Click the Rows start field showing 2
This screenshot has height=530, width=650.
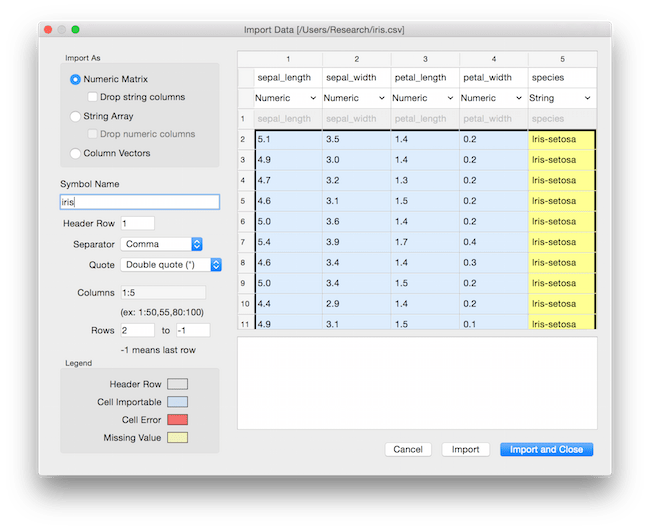138,330
